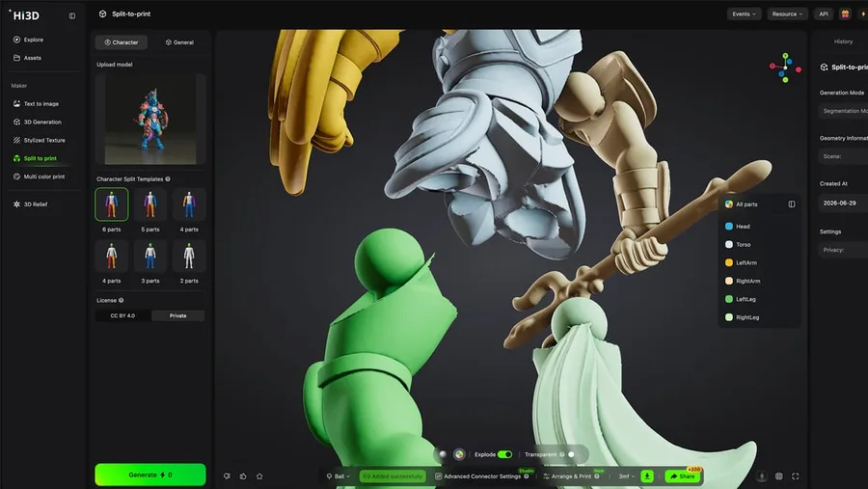868x489 pixels.
Task: Click Added successfully connector button
Action: pos(393,476)
